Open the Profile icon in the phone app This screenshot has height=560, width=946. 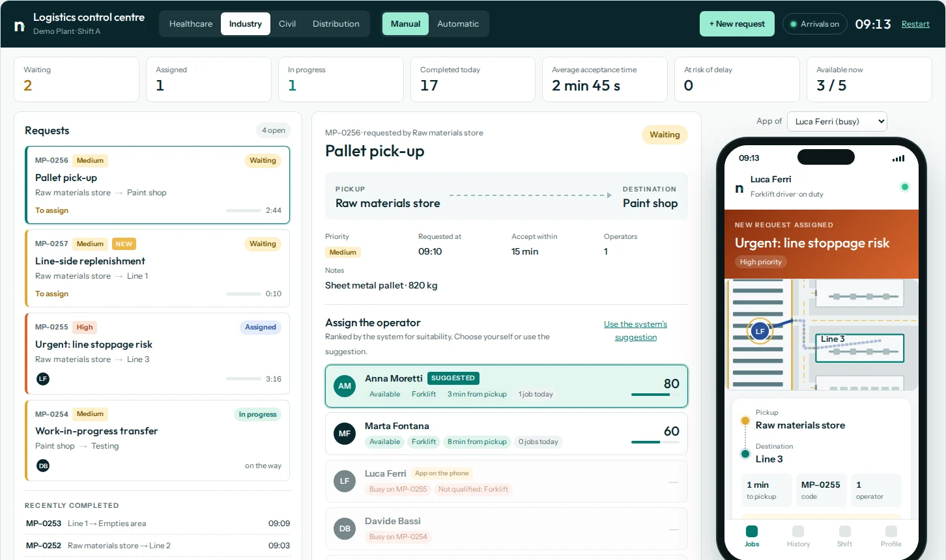(891, 531)
